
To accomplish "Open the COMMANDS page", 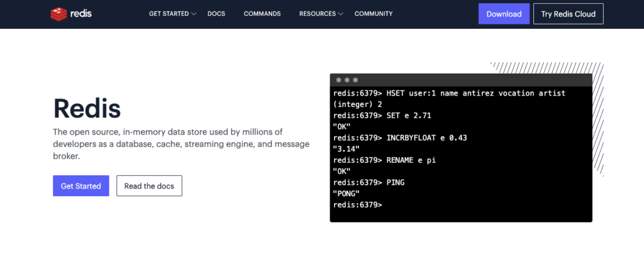I will [262, 14].
